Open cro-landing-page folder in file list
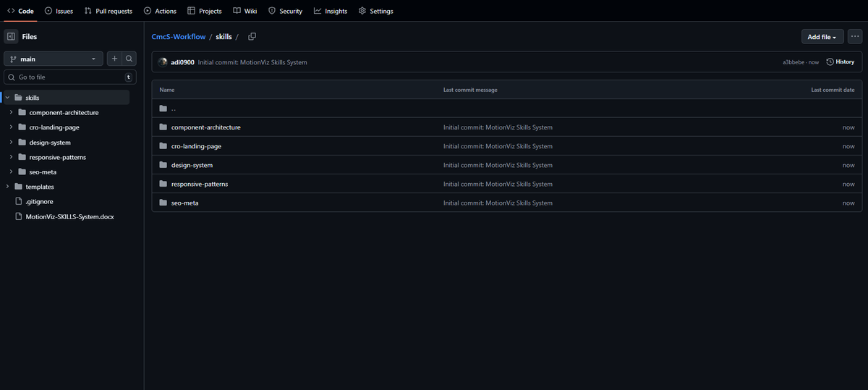This screenshot has width=868, height=390. [196, 146]
